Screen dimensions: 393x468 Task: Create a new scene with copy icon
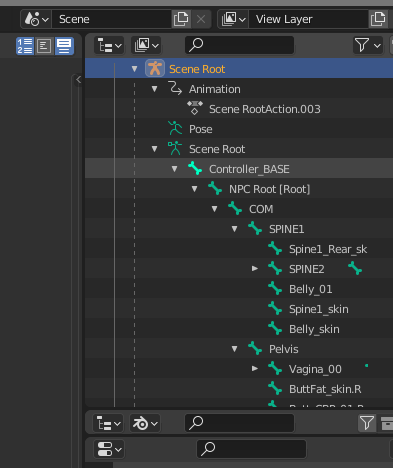click(181, 19)
